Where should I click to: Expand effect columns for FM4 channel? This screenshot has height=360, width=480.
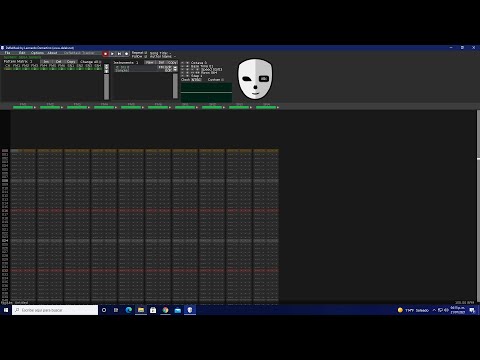coord(116,107)
